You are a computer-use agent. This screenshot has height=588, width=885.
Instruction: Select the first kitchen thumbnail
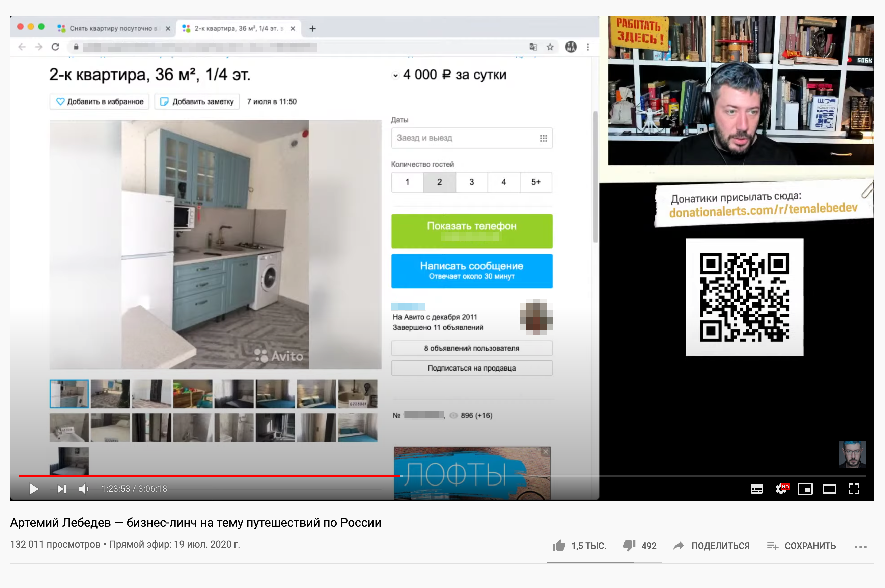pos(69,394)
